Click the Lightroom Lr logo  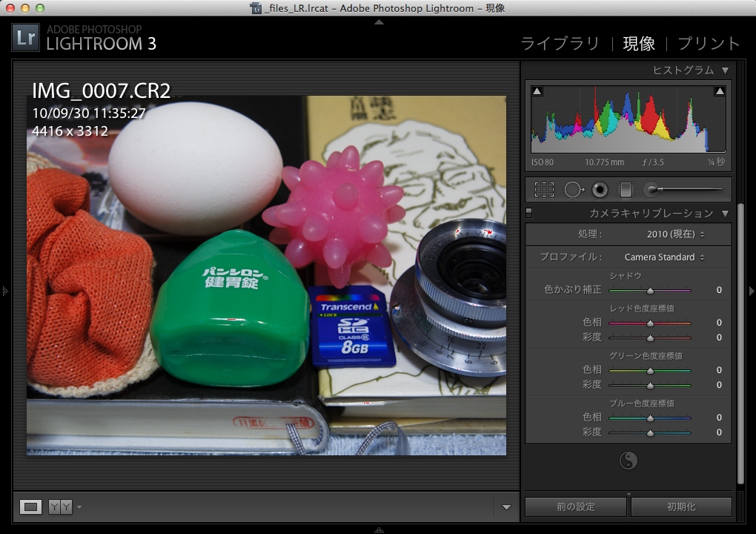26,37
